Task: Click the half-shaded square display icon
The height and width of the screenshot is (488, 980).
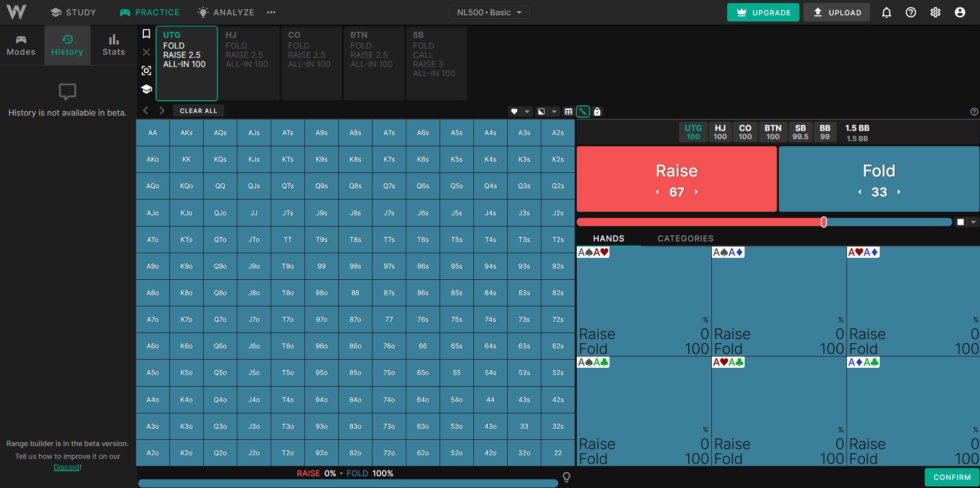Action: [x=541, y=112]
